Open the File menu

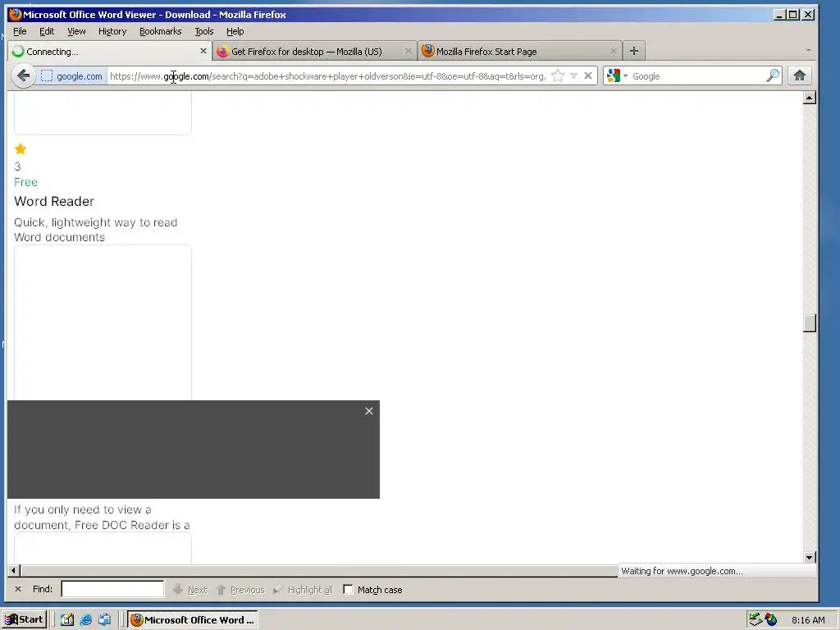tap(20, 31)
